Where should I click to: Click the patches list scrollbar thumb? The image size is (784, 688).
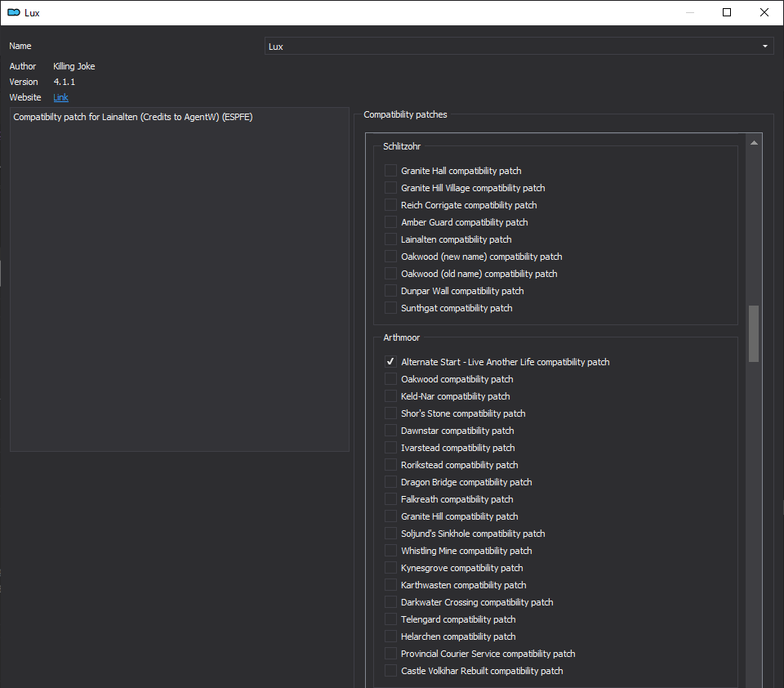pyautogui.click(x=754, y=333)
